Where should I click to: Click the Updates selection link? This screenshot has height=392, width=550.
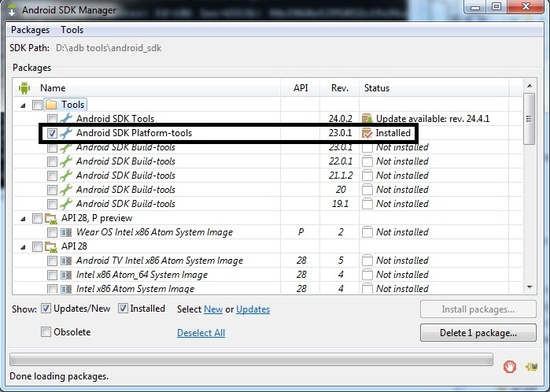253,309
